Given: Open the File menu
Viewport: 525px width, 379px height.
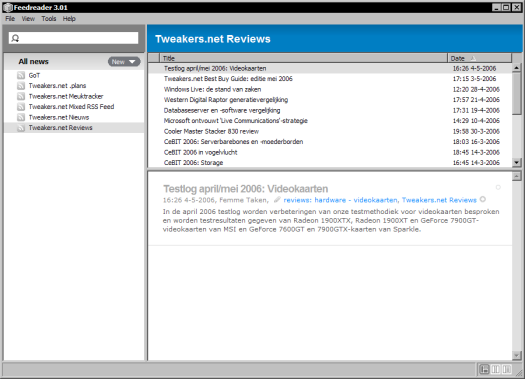Looking at the screenshot, I should [10, 19].
